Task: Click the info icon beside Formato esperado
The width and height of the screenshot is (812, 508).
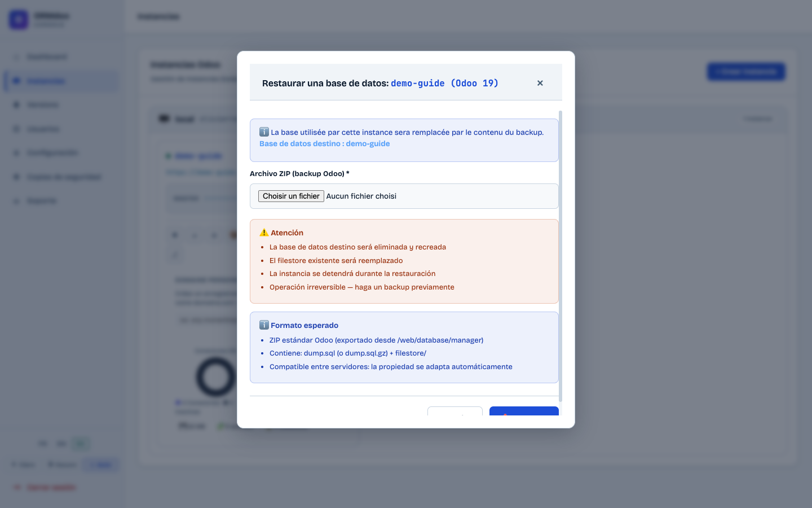Action: (264, 325)
